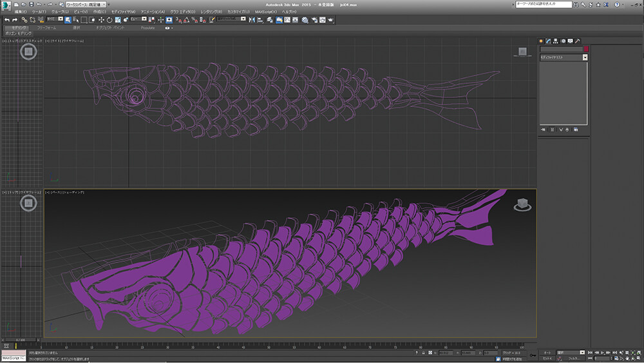Toggle Window/Crossing selection mode
Viewport: 644px width, 363px height.
tap(92, 20)
